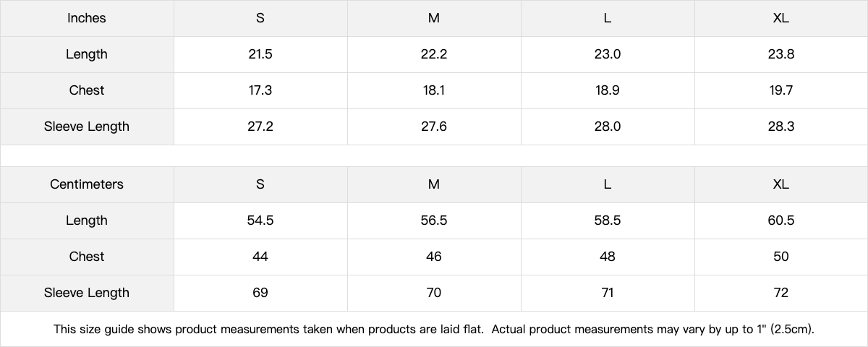Click the Centimeters header cell

[x=87, y=184]
